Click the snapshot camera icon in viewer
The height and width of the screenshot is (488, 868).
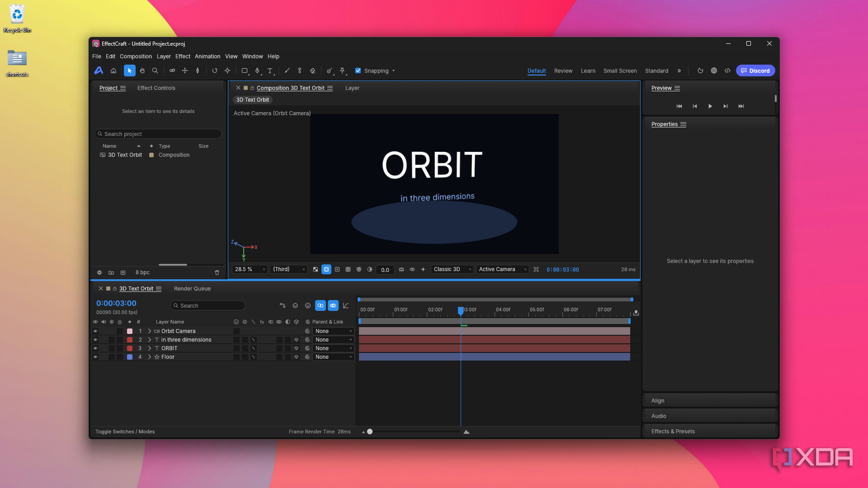pos(401,269)
